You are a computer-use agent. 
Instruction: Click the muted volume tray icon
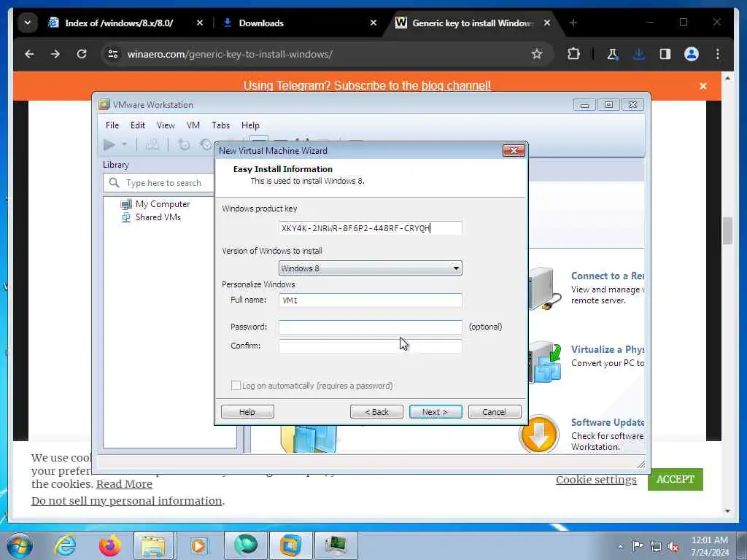[673, 546]
